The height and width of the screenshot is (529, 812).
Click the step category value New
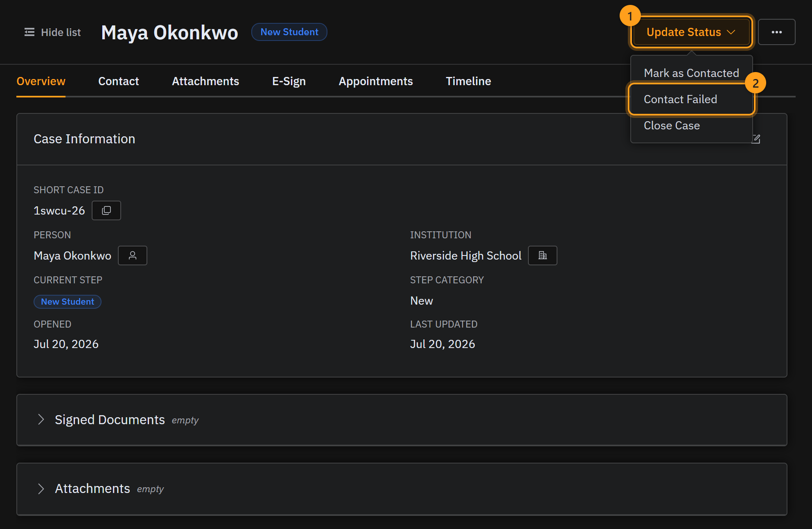click(422, 301)
